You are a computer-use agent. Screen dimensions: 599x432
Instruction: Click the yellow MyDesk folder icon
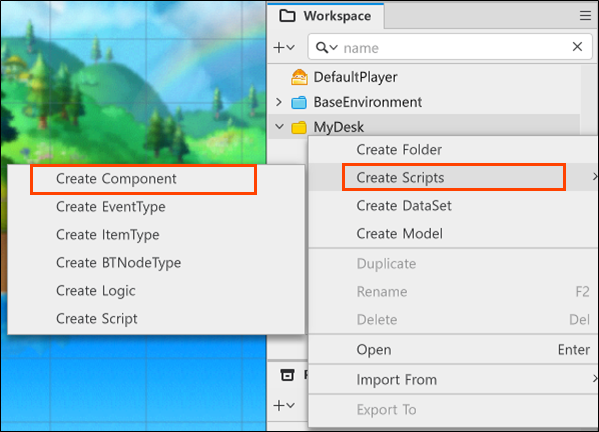pos(299,127)
